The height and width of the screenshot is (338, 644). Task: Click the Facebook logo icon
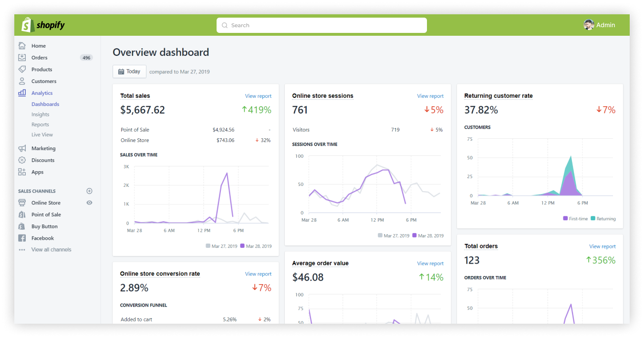tap(22, 238)
